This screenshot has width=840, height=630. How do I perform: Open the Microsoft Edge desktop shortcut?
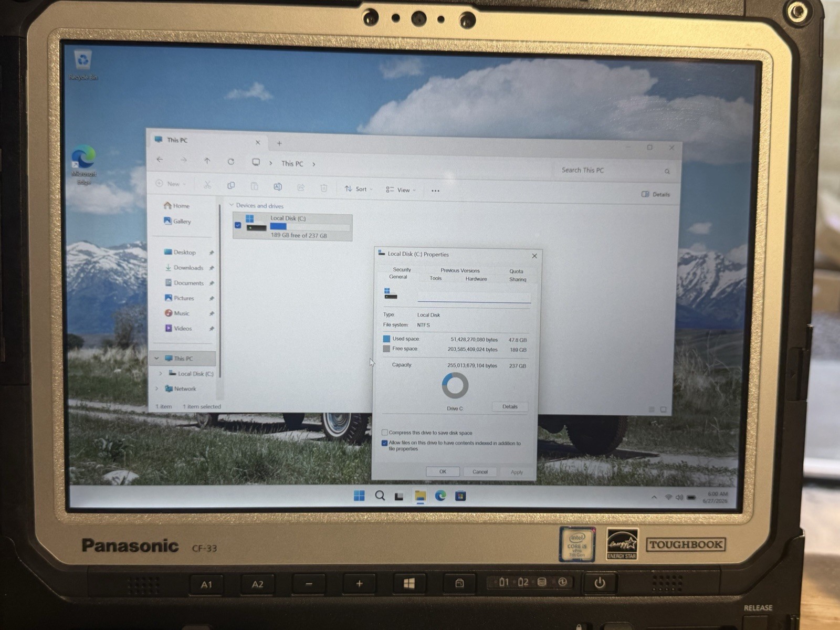[x=83, y=164]
